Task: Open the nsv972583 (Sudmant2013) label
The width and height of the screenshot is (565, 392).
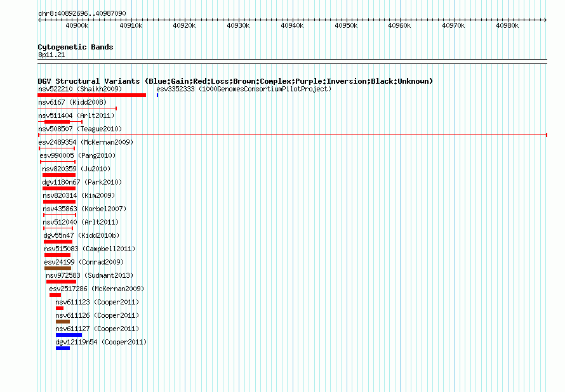Action: click(90, 275)
